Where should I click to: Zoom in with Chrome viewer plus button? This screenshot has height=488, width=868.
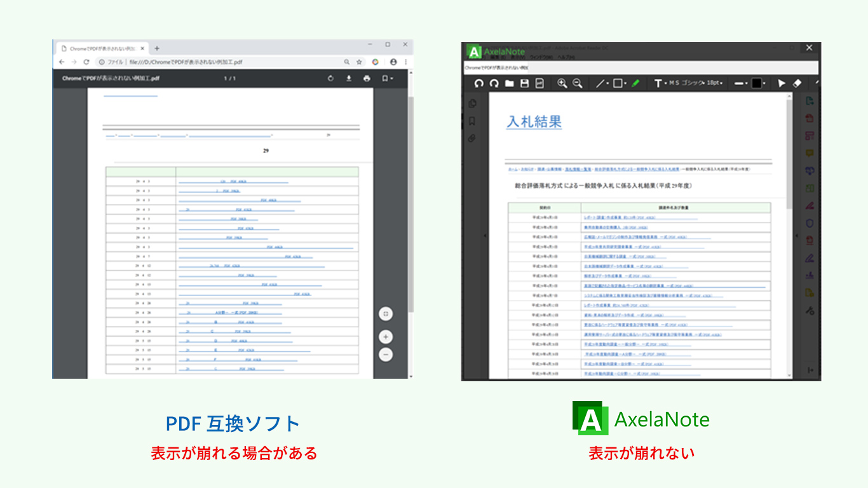(386, 337)
